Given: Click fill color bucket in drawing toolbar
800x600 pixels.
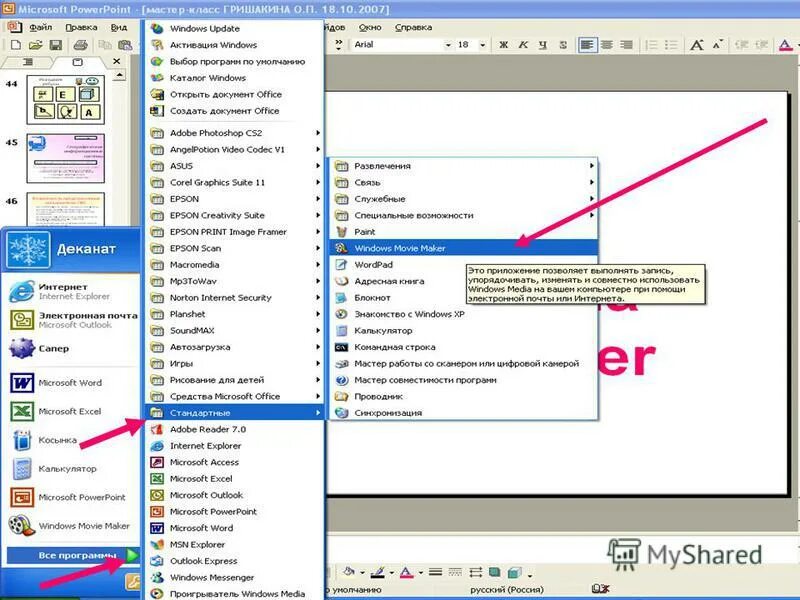Looking at the screenshot, I should click(348, 572).
